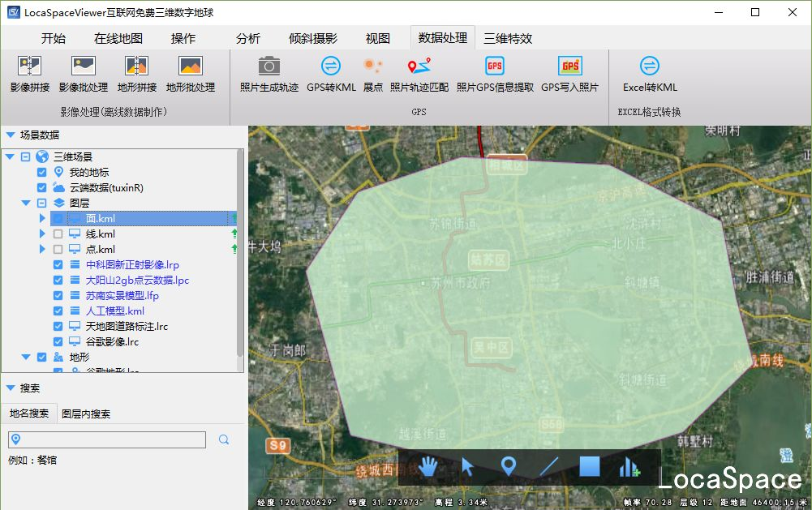
Task: Pick the arrow selection tool on map toolbar
Action: [x=467, y=466]
